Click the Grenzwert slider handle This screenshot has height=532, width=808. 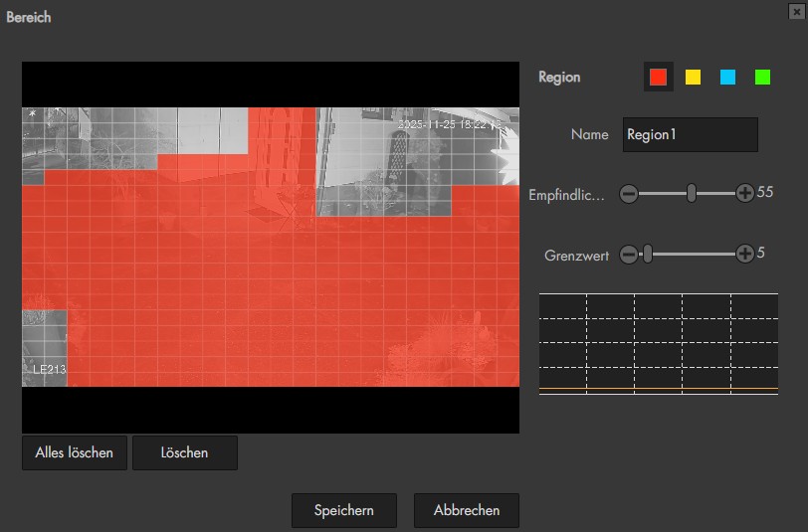pos(647,255)
